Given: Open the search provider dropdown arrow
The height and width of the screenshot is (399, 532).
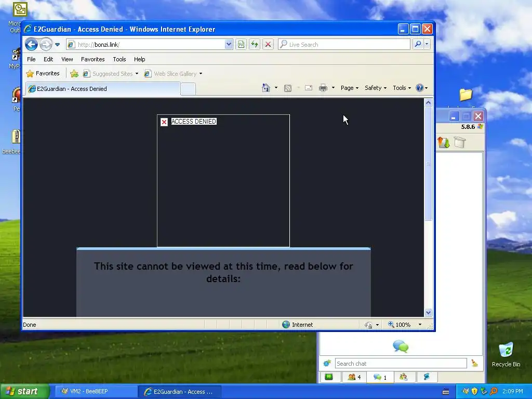Looking at the screenshot, I should tap(427, 44).
